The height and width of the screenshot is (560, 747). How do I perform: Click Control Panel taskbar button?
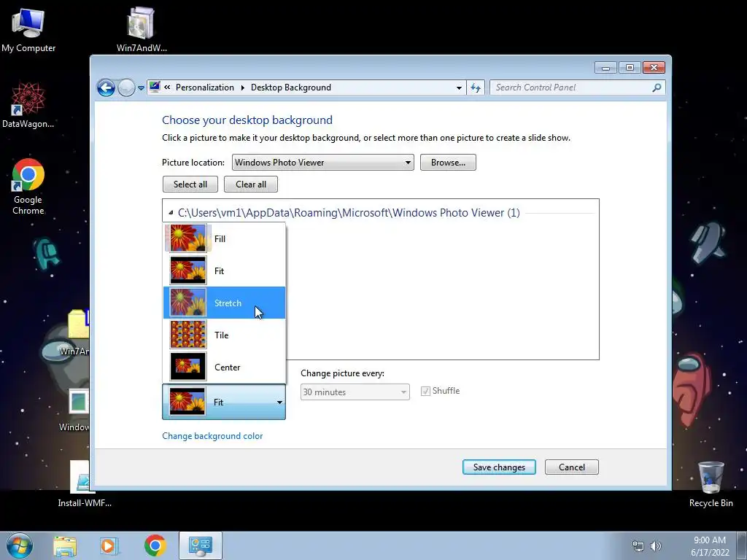click(x=201, y=545)
